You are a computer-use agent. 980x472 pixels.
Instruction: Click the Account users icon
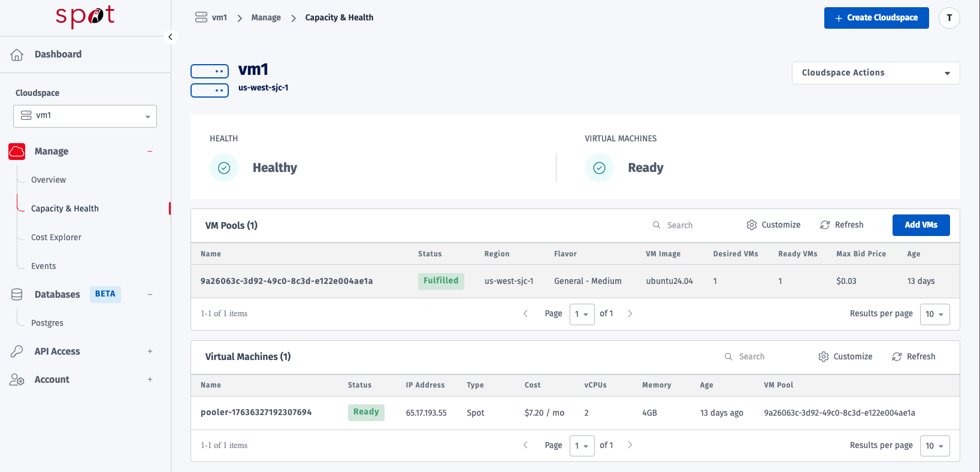click(17, 380)
